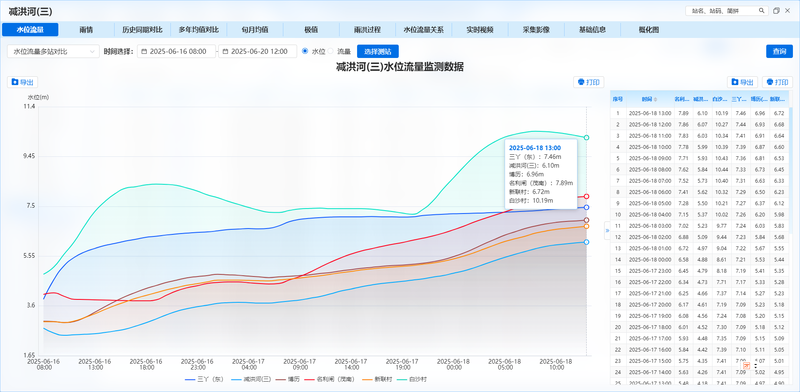Image resolution: width=800 pixels, height=392 pixels.
Task: Open the 雨洪过程 tab
Action: pyautogui.click(x=367, y=30)
